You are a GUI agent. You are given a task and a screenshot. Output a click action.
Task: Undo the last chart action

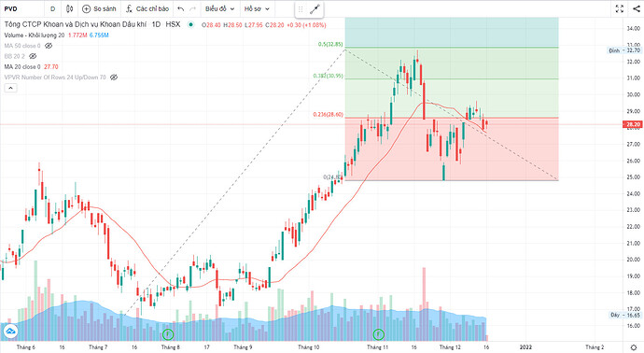point(181,8)
